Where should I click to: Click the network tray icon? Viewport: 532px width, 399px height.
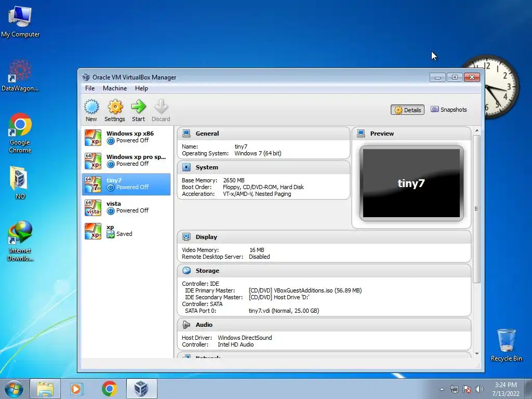pyautogui.click(x=454, y=389)
